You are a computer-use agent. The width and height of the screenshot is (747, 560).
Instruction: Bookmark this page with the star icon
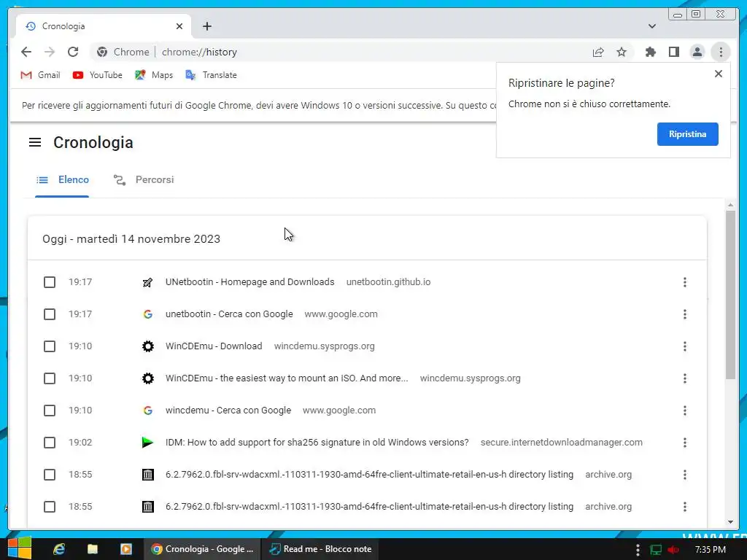click(622, 52)
